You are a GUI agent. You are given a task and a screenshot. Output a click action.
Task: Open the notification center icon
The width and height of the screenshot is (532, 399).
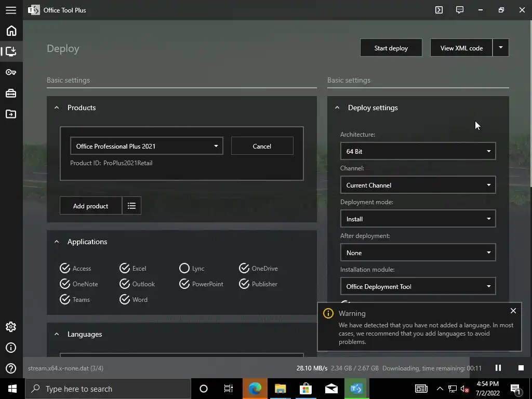coord(515,389)
